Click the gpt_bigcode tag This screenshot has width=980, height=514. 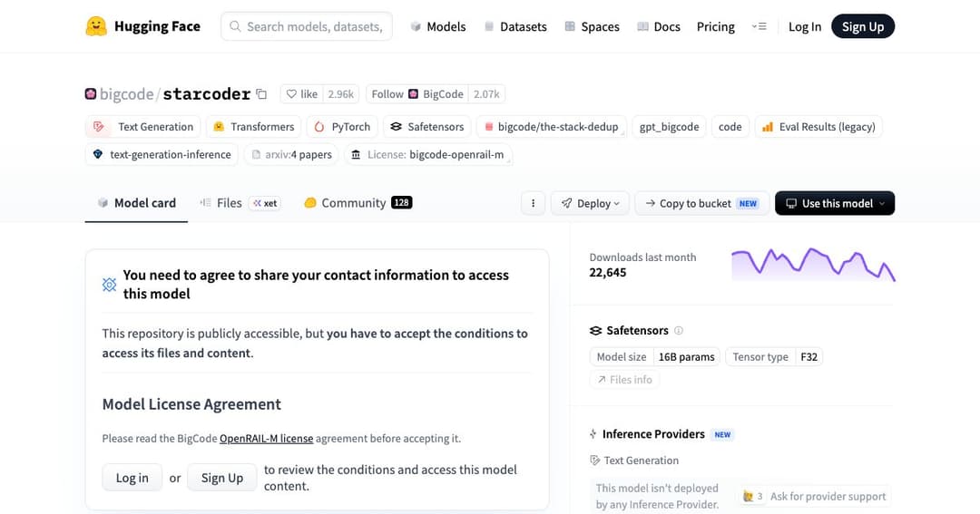pos(669,127)
